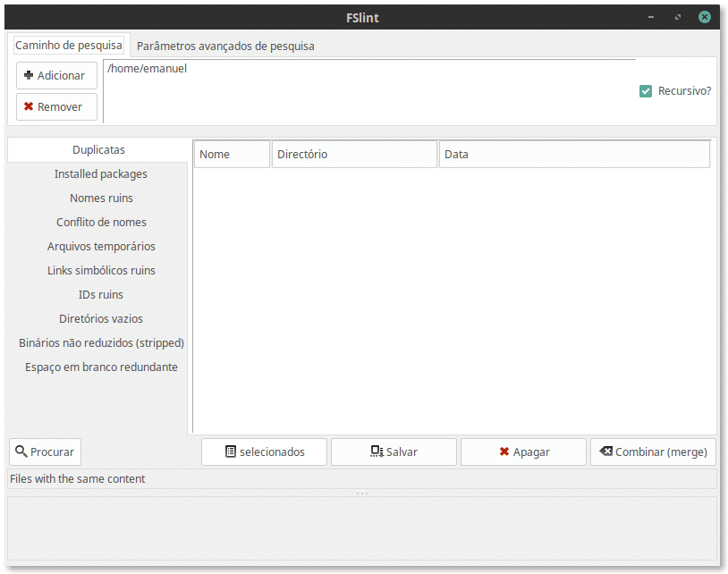Screen dimensions: 728x574
Task: Open Diretórios vazios section
Action: [x=101, y=319]
